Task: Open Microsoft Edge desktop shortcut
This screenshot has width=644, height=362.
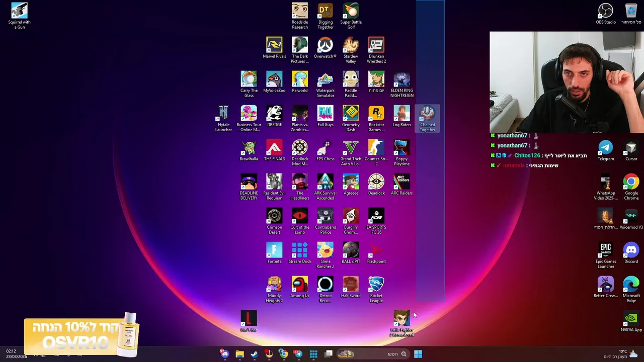Action: pyautogui.click(x=631, y=290)
